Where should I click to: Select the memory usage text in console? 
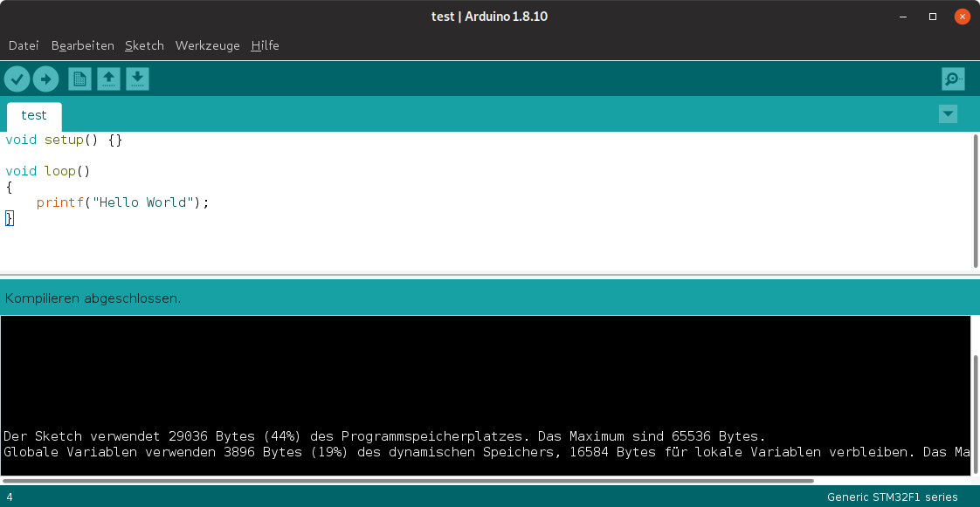click(x=384, y=435)
